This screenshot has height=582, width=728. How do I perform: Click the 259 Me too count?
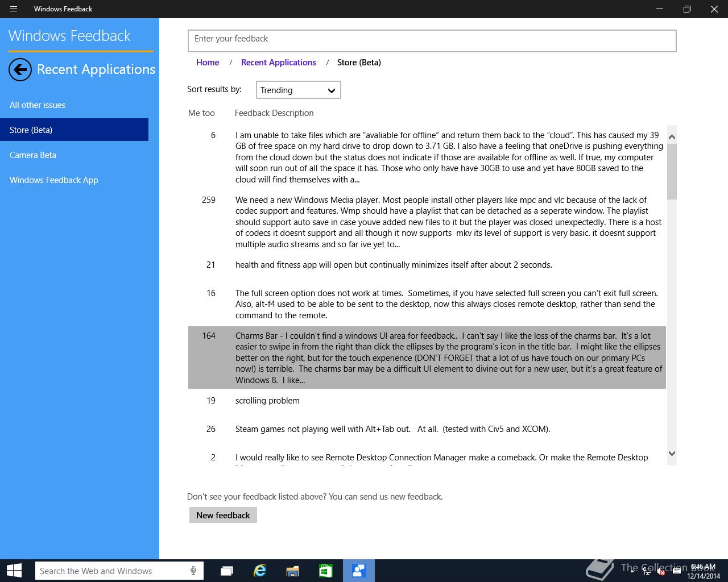(209, 200)
